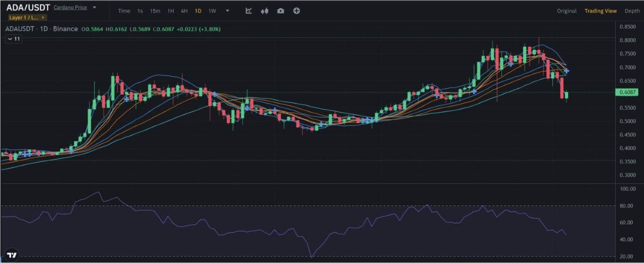Choose the 1W interval
This screenshot has height=263, width=644.
tap(212, 11)
